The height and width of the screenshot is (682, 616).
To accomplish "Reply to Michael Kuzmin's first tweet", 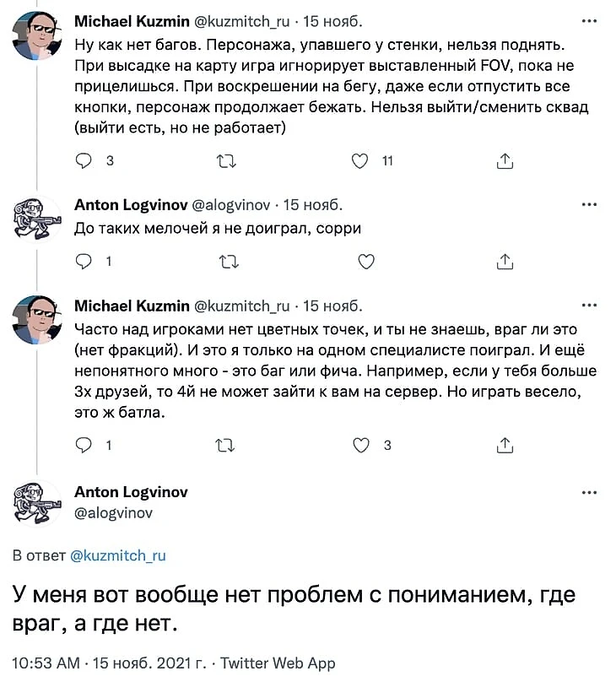I will [x=84, y=160].
